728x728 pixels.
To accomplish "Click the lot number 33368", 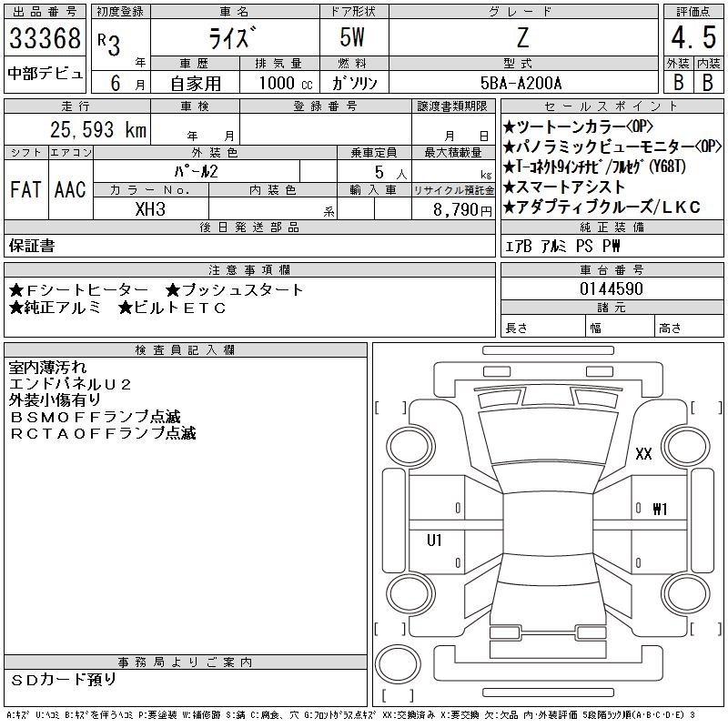I will pos(45,38).
